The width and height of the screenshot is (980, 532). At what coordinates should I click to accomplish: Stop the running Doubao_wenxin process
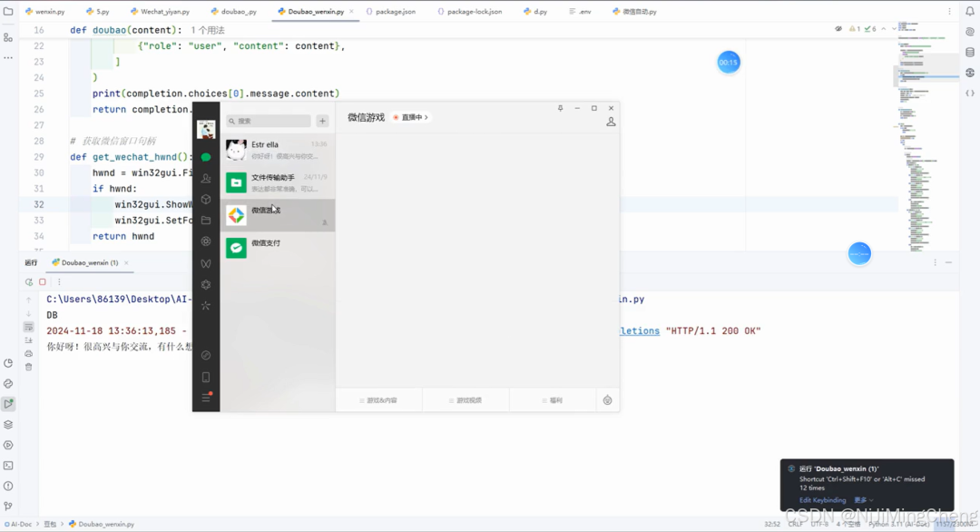point(43,282)
